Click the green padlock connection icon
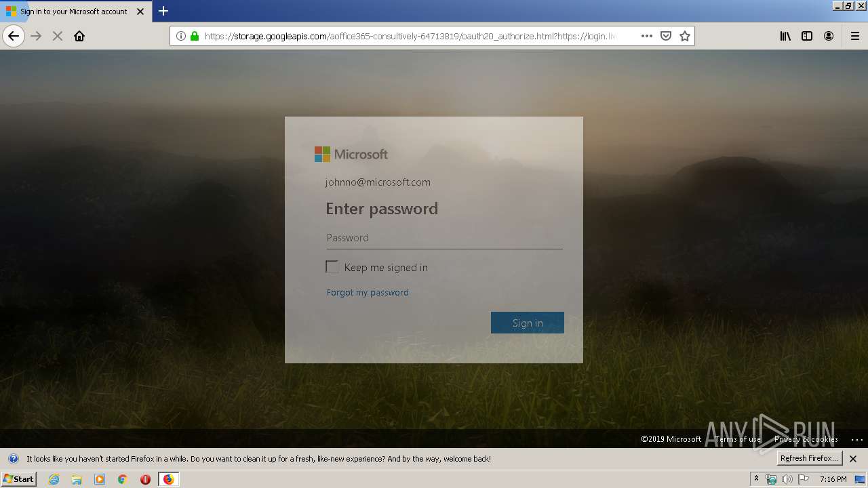The width and height of the screenshot is (868, 488). point(195,36)
